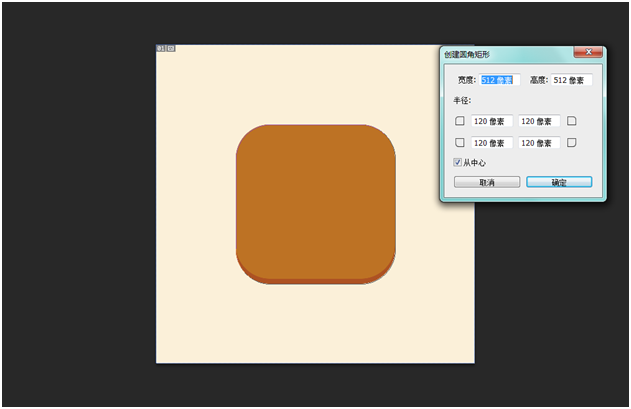
Task: Click the 高度 height input field
Action: pyautogui.click(x=571, y=80)
